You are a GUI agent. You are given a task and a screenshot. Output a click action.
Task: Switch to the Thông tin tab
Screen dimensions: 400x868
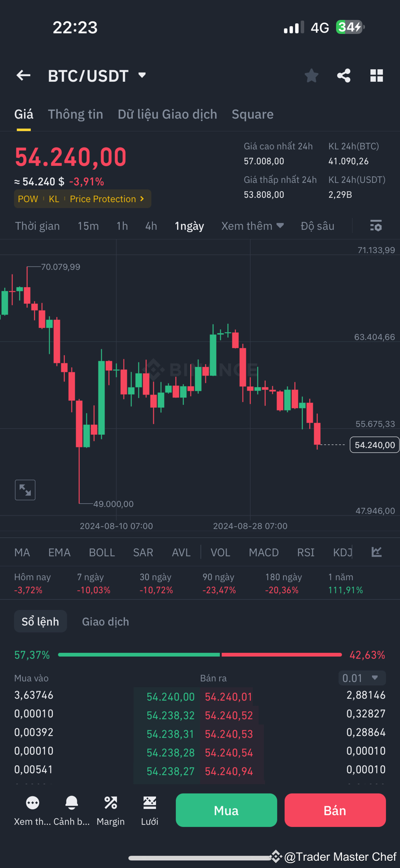point(75,114)
